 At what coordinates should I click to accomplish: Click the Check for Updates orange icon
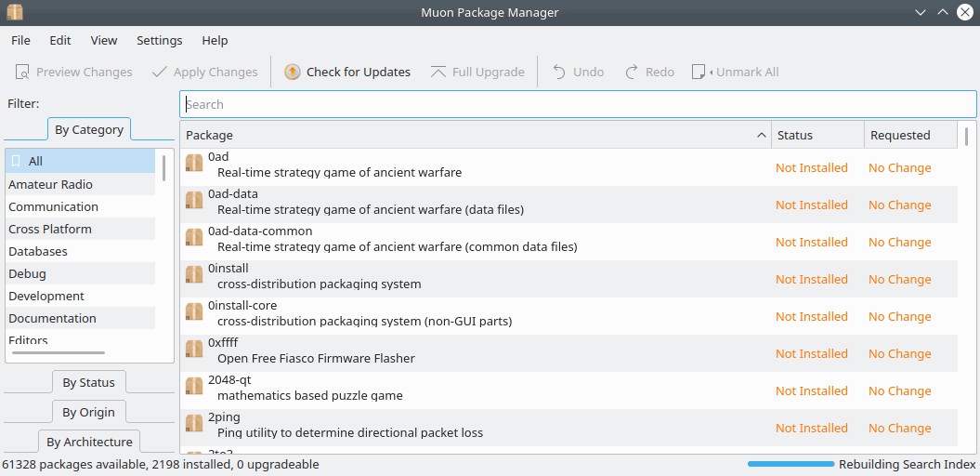pyautogui.click(x=292, y=72)
